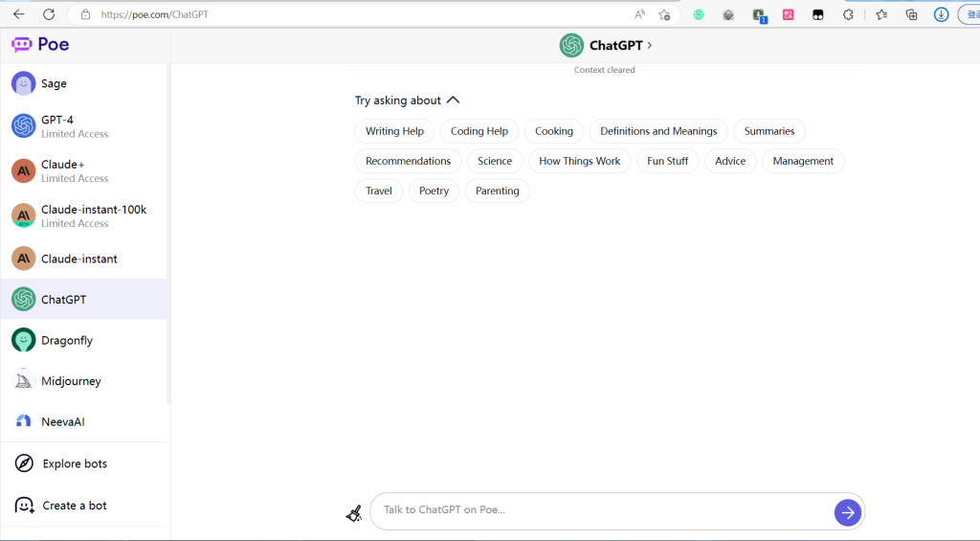Image resolution: width=980 pixels, height=541 pixels.
Task: Send message with the arrow button
Action: point(848,513)
